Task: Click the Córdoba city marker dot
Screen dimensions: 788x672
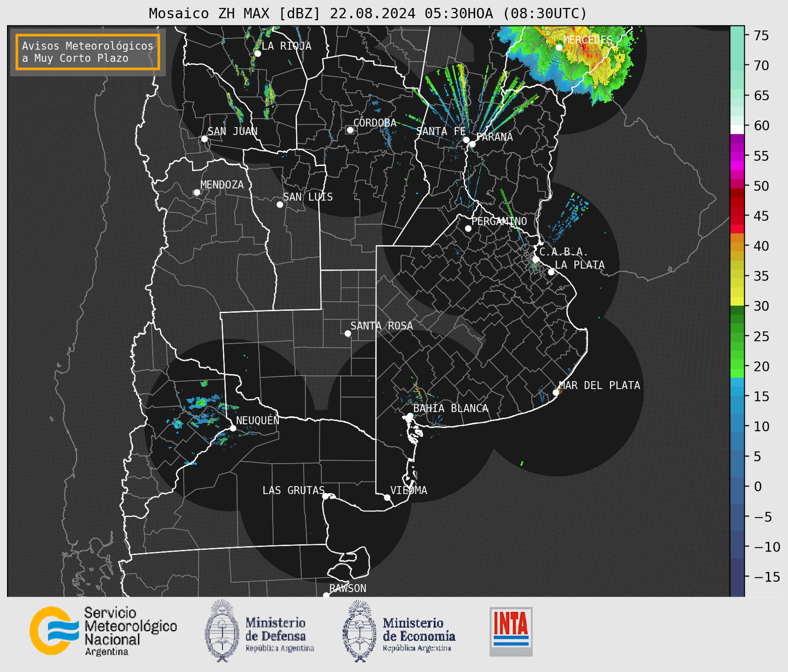Action: [x=350, y=130]
